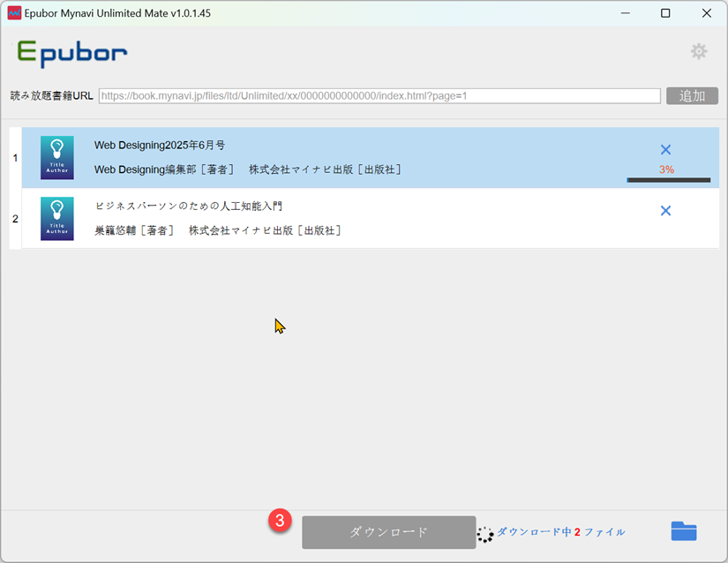Select title text Web Designing2025年6月号

(x=160, y=146)
